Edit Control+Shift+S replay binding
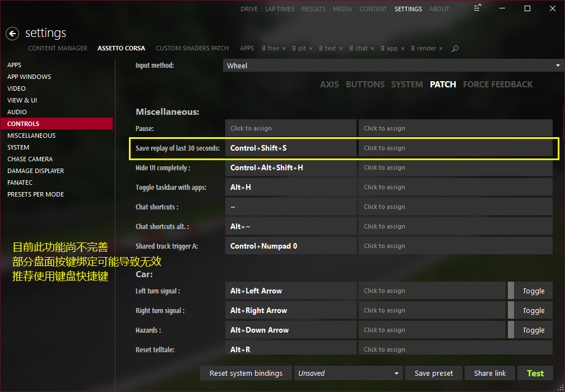This screenshot has height=392, width=565. click(291, 148)
